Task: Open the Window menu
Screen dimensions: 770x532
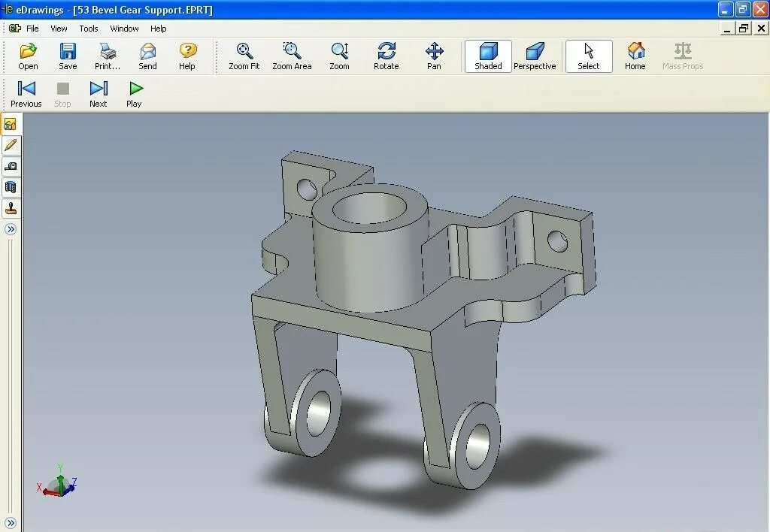Action: 123,29
